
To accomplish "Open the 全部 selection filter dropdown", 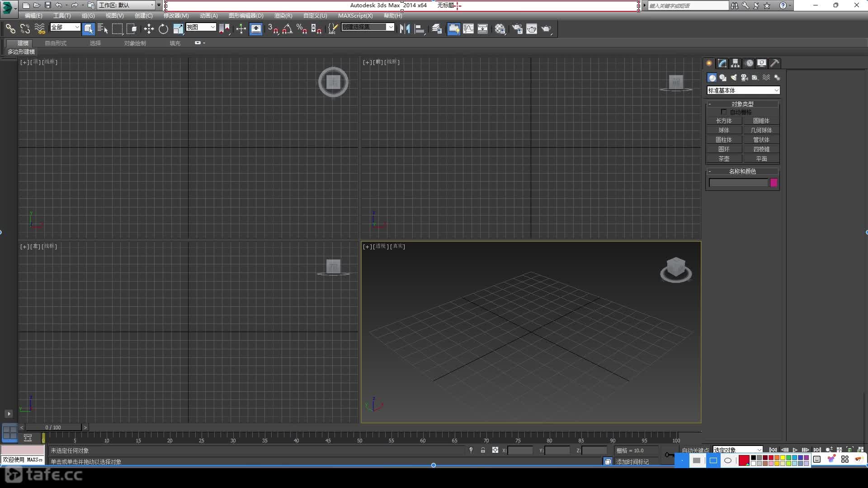I will (x=65, y=27).
